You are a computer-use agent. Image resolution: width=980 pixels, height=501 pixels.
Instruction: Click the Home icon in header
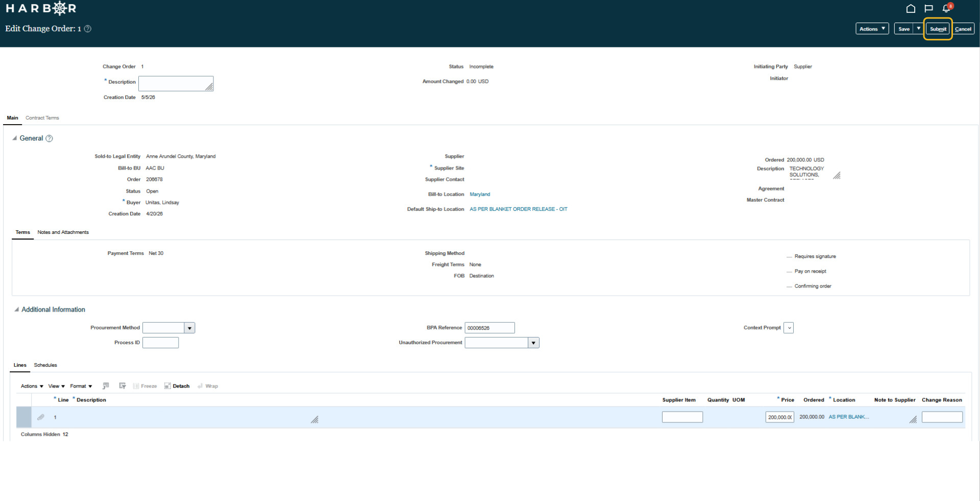[x=911, y=8]
